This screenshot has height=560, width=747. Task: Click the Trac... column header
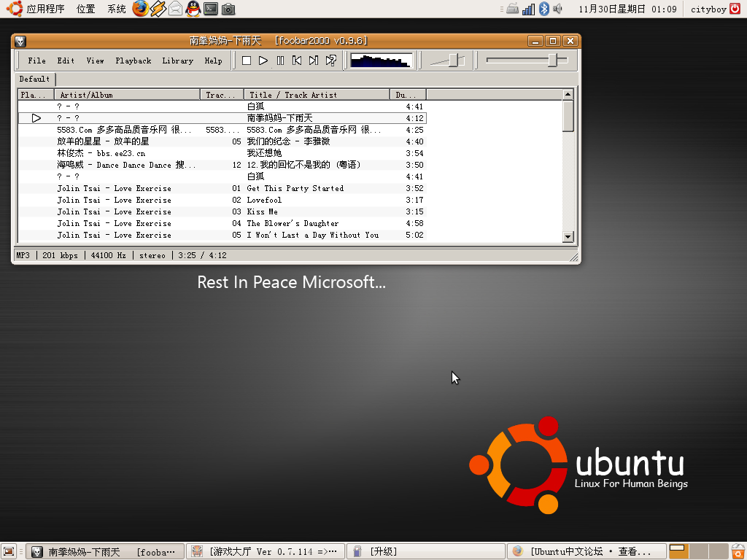coord(222,95)
